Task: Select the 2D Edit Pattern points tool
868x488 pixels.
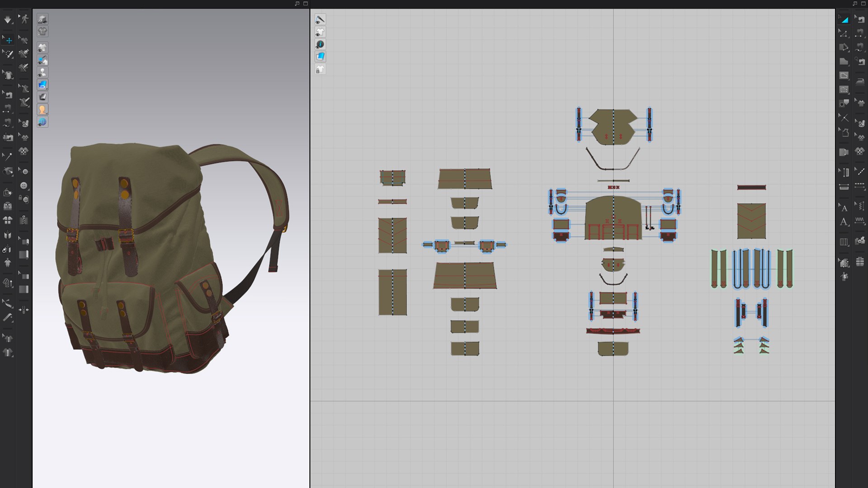Action: tap(844, 33)
